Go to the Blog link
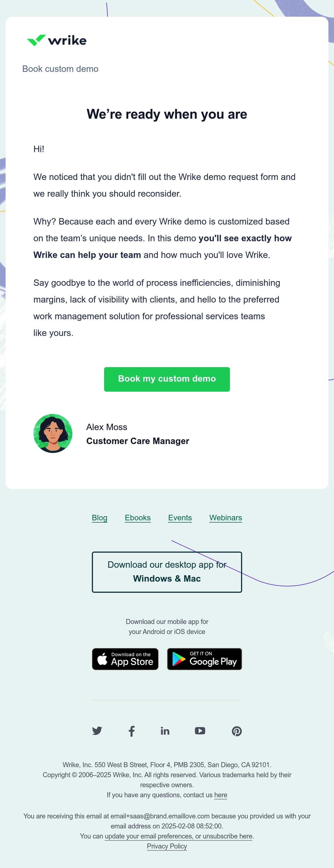 (x=100, y=518)
